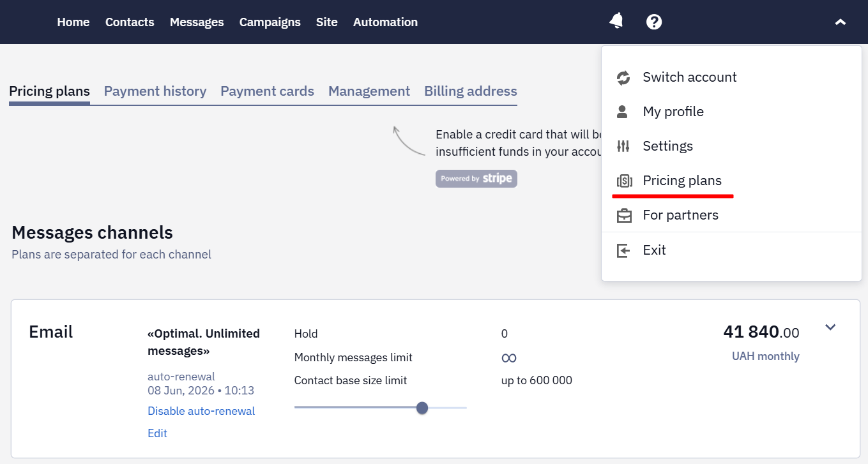
Task: Go to Home in top navigation
Action: [x=73, y=22]
